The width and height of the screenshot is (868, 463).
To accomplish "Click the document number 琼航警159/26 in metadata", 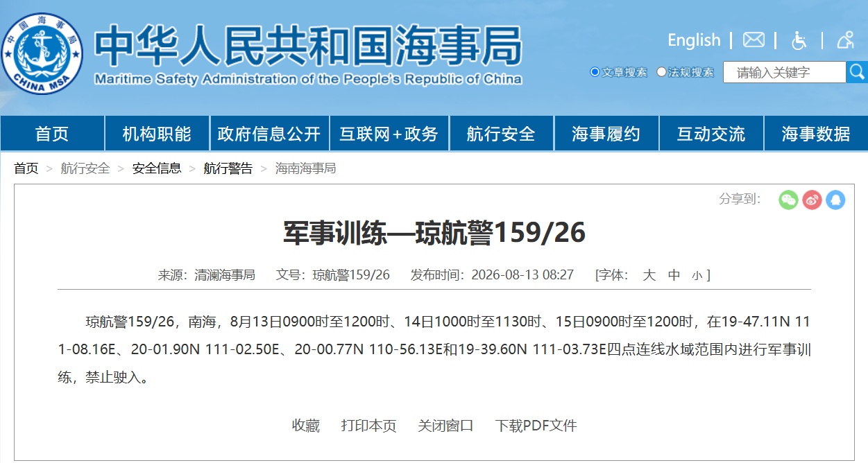I will click(x=352, y=275).
